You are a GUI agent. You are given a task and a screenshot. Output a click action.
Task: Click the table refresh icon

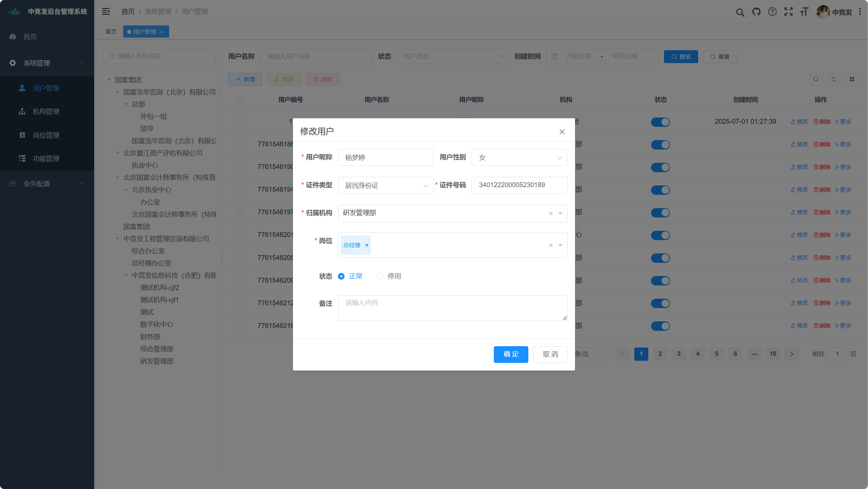833,79
